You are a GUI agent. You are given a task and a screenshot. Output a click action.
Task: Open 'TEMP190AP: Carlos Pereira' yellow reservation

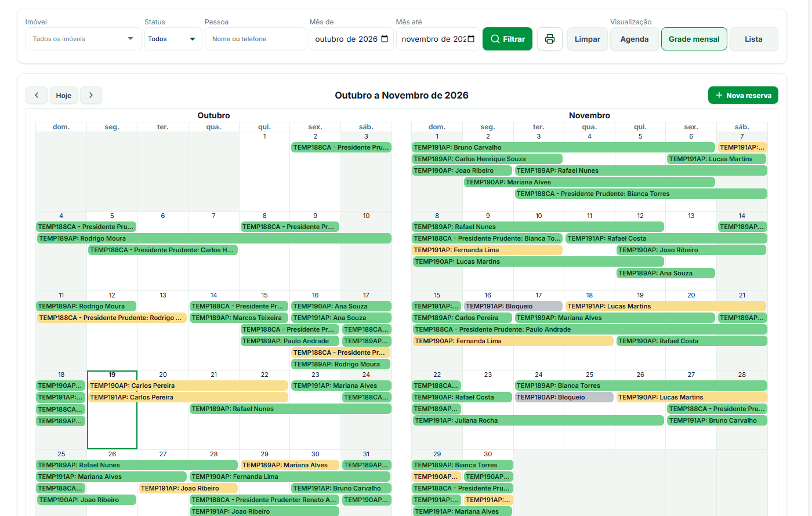188,386
